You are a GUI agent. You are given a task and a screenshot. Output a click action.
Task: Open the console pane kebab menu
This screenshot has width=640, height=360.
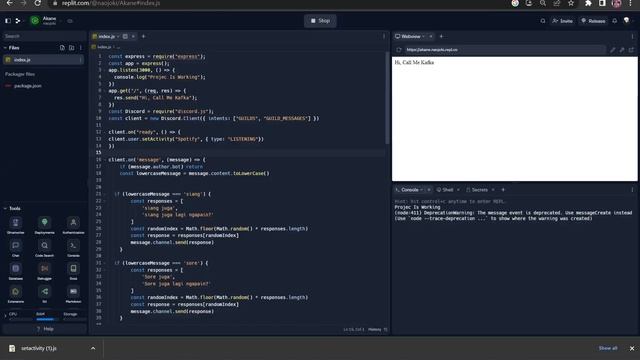tap(632, 190)
